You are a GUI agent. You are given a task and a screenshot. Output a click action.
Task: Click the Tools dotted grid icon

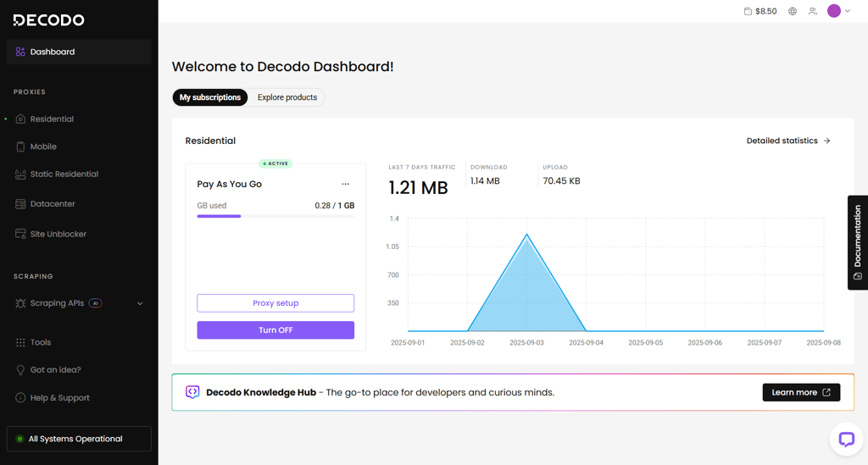click(20, 342)
